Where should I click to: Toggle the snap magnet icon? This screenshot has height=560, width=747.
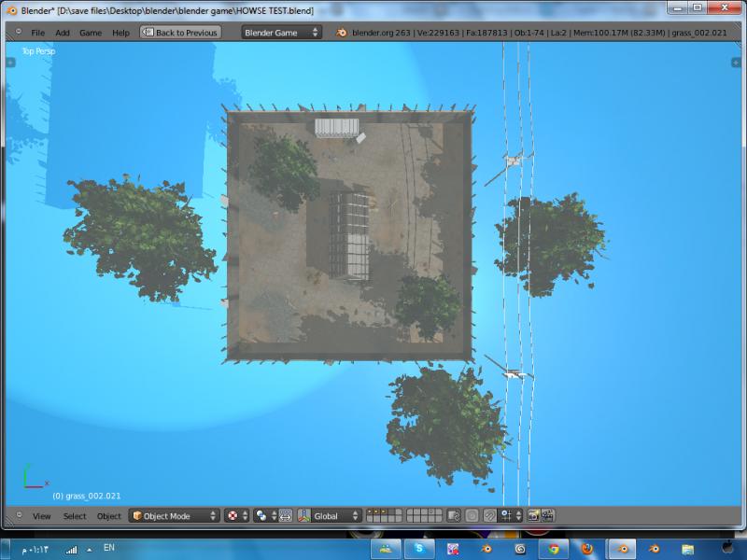point(489,516)
